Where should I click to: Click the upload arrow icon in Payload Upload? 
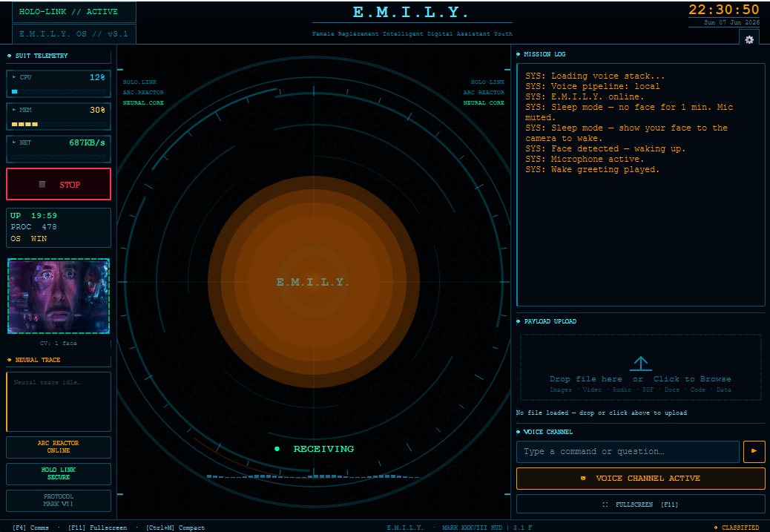click(640, 364)
